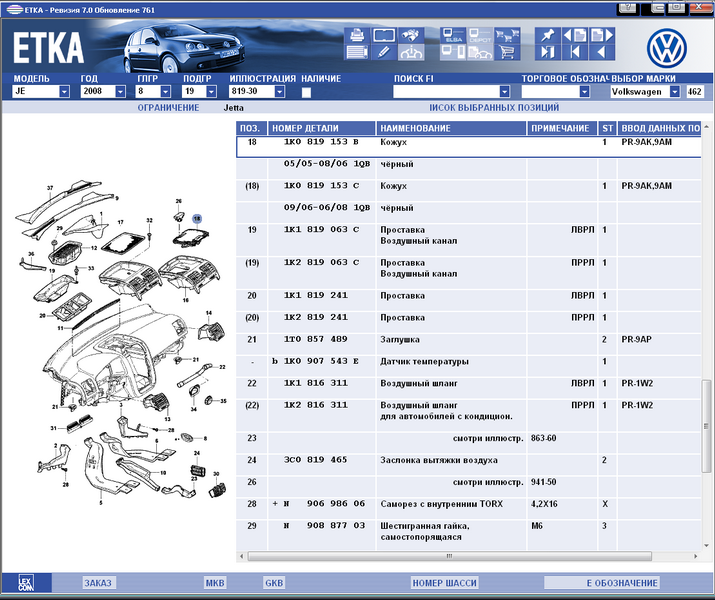
Task: Select Шестигранная гайка row N 908 877 03
Action: click(x=469, y=535)
